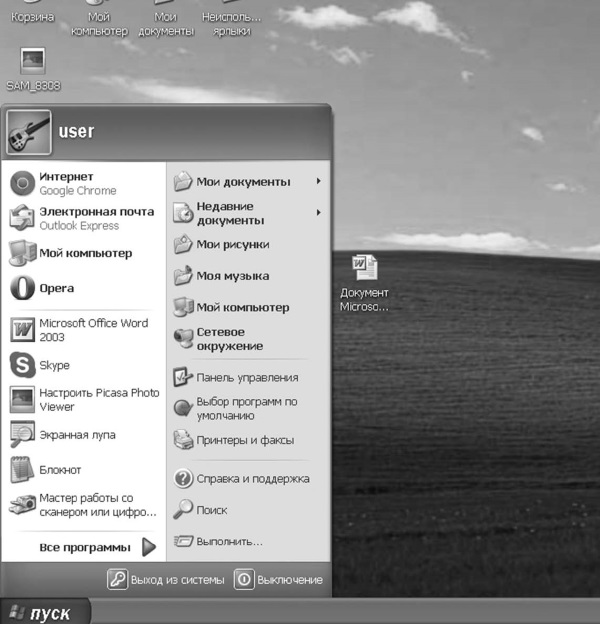600x624 pixels.
Task: Click the пуск Start button
Action: 44,613
